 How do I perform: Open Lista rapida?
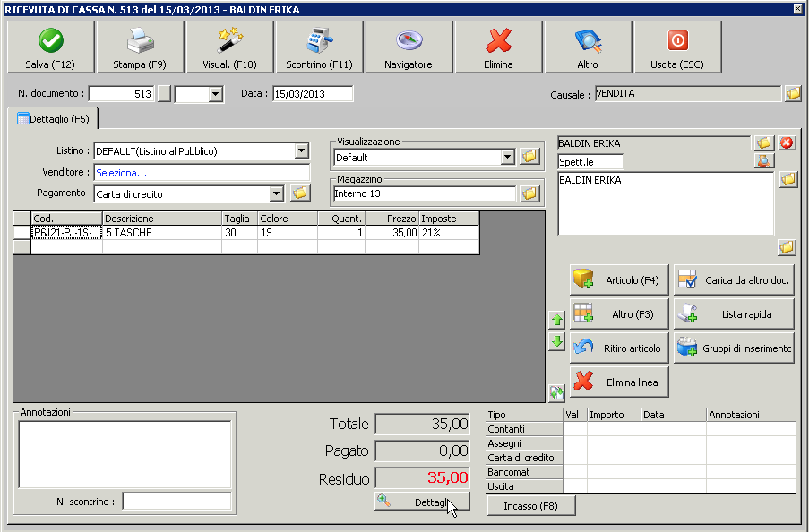tap(734, 313)
